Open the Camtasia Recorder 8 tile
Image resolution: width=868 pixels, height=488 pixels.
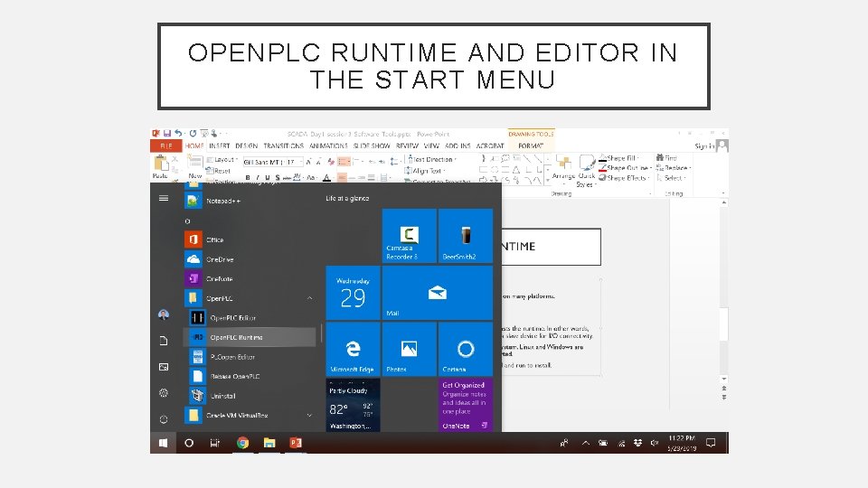409,235
